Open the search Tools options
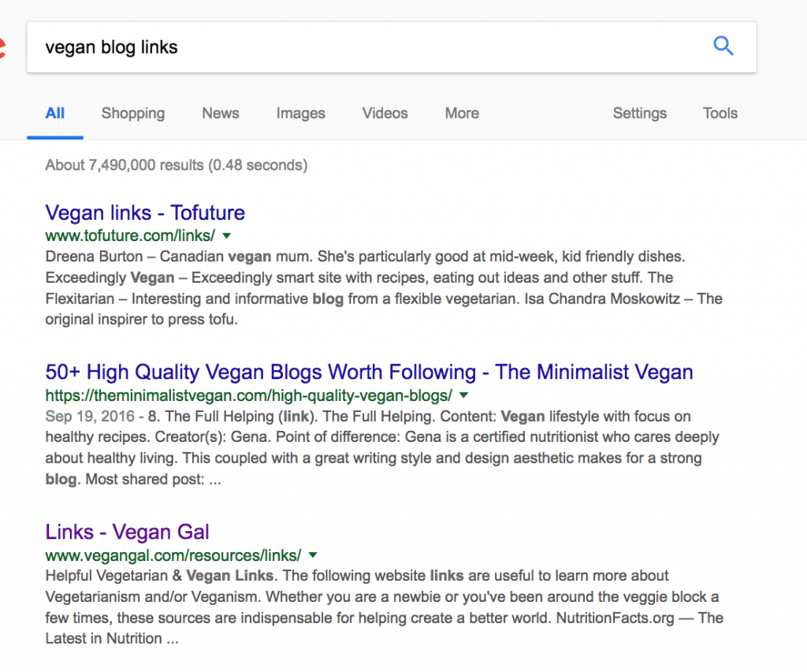The image size is (807, 672). coord(720,113)
